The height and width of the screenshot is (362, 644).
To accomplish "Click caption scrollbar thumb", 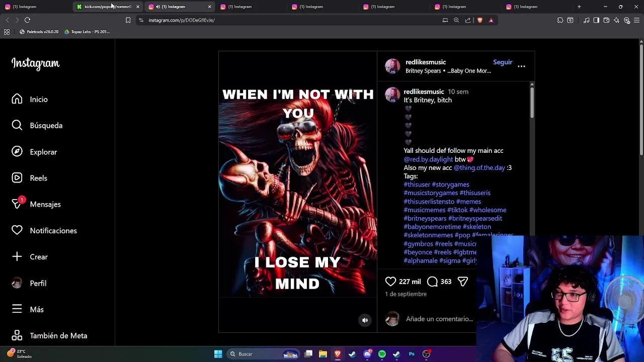I will pyautogui.click(x=532, y=102).
